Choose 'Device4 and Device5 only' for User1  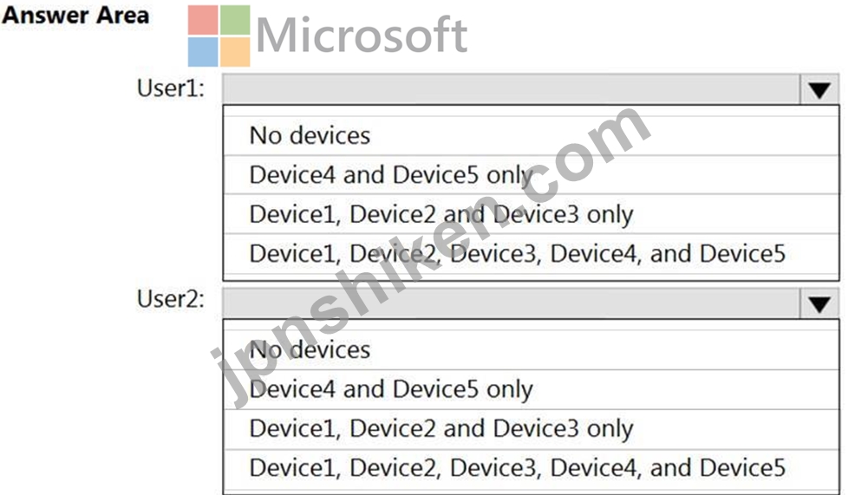[x=531, y=175]
